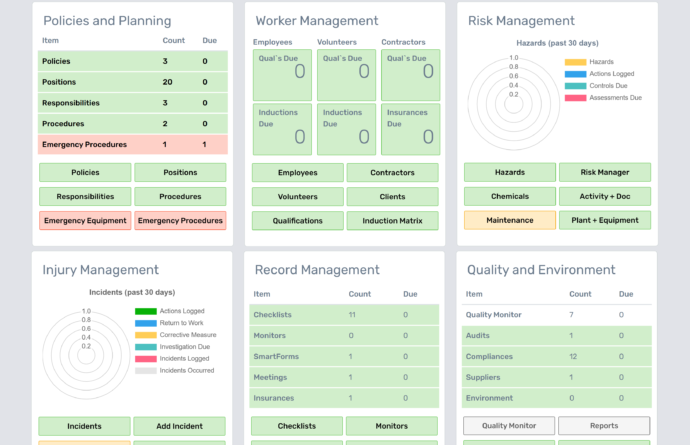Click the Reports button in Quality and Environment
The width and height of the screenshot is (690, 445).
pos(604,426)
